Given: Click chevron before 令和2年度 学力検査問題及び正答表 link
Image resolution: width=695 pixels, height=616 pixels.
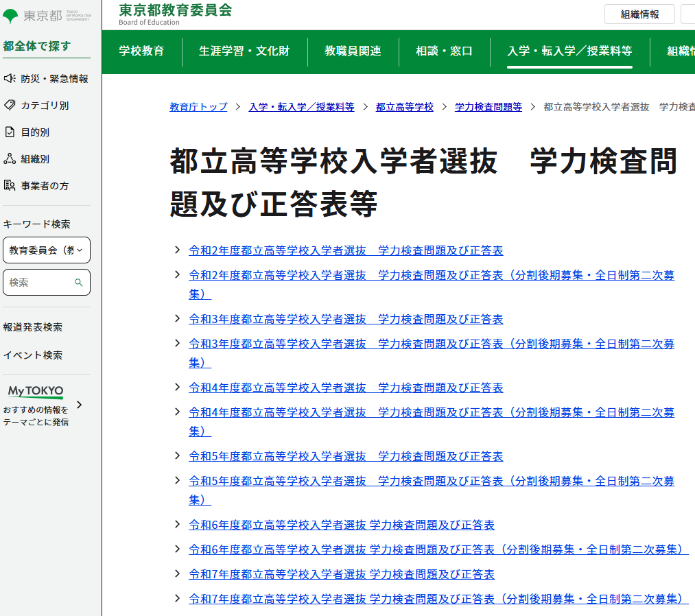Looking at the screenshot, I should pos(177,250).
